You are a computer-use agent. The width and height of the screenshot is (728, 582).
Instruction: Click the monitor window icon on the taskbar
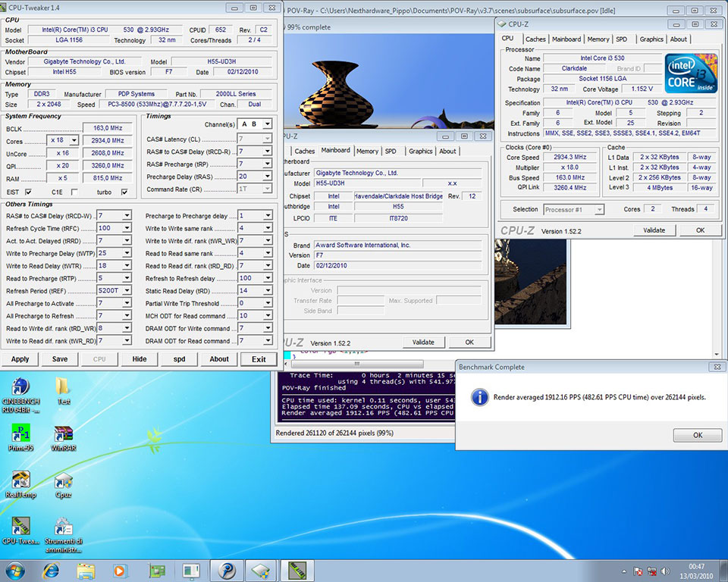coord(191,571)
